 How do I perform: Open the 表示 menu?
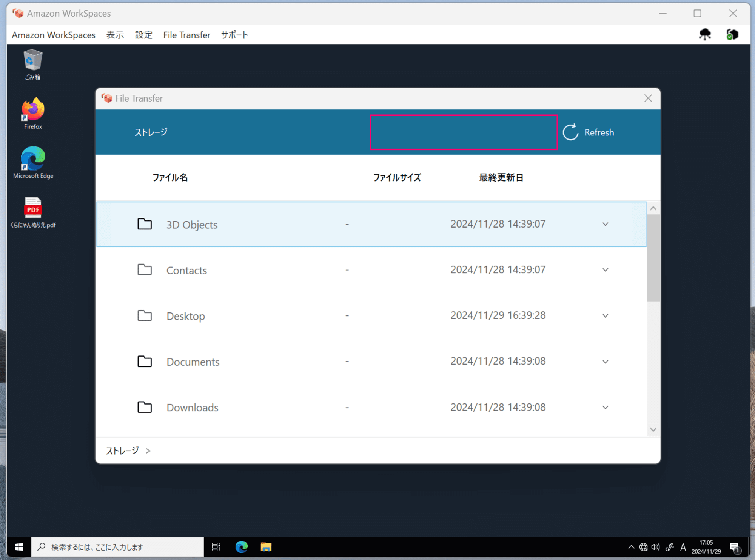click(115, 35)
